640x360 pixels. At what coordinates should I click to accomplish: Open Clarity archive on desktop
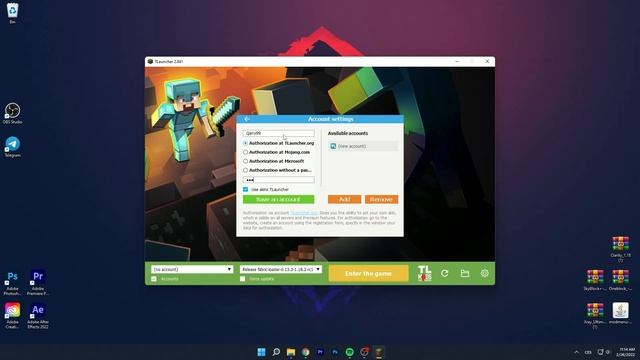click(620, 249)
